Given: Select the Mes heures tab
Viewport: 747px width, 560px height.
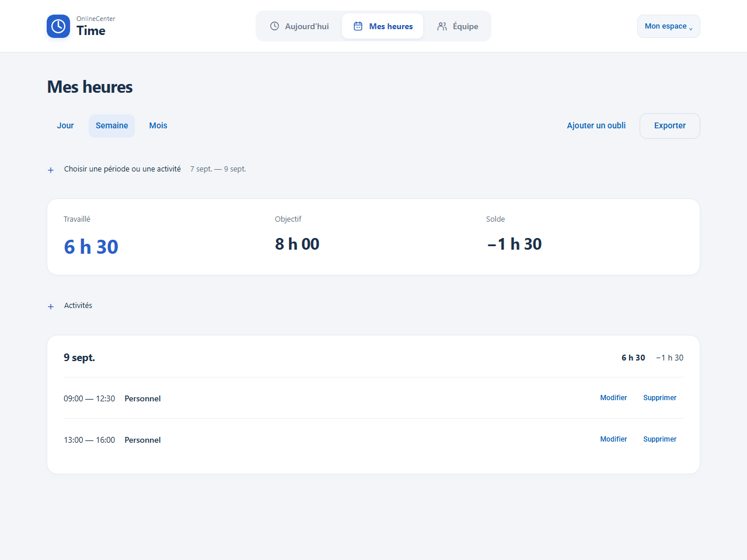Looking at the screenshot, I should point(383,26).
